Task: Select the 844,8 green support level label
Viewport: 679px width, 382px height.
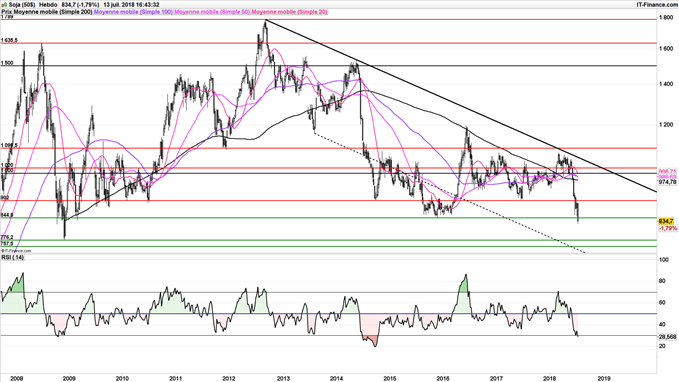Action: click(x=7, y=215)
